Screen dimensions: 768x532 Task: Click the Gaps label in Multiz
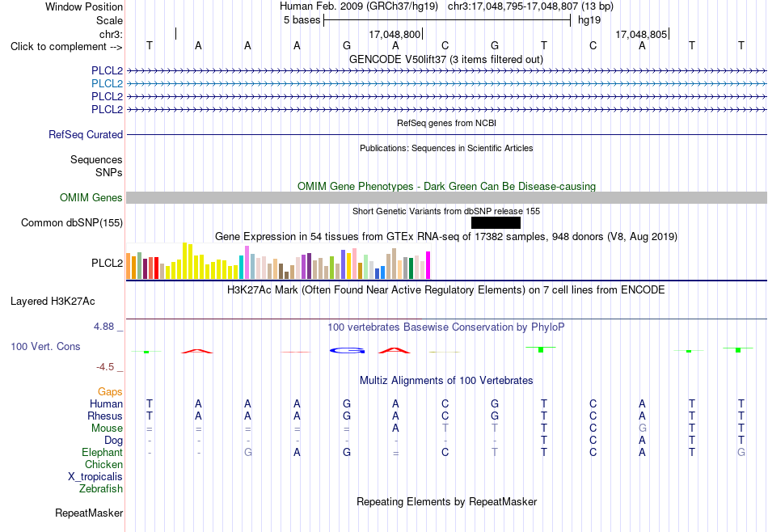coord(110,391)
